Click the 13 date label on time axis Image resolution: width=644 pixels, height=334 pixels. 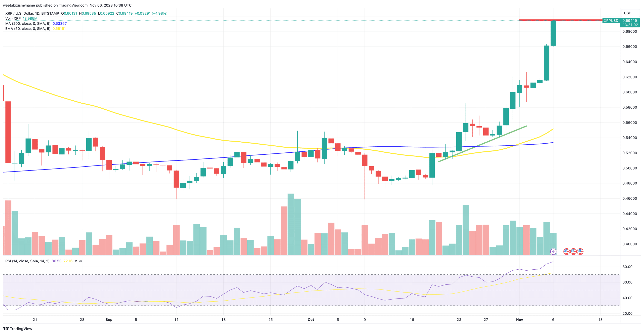point(600,319)
